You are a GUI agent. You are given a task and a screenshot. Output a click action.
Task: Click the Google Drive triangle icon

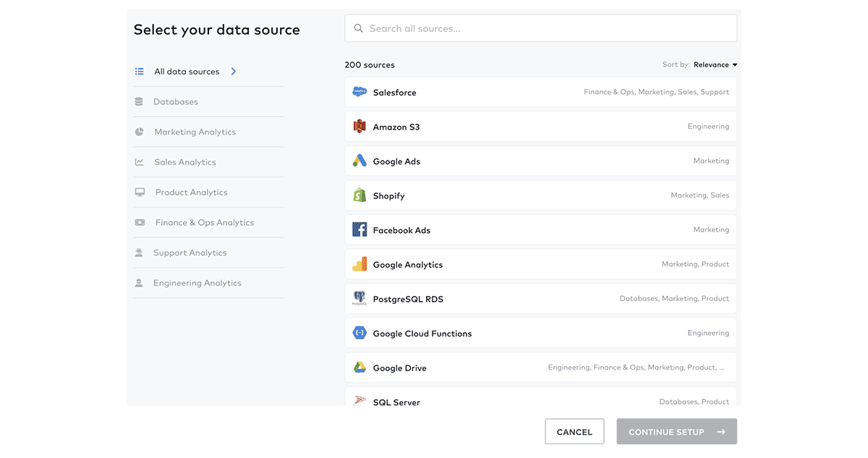pos(359,368)
